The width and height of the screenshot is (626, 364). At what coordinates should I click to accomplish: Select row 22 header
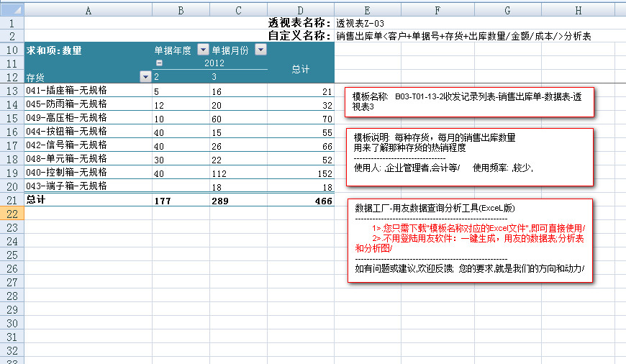coord(12,214)
